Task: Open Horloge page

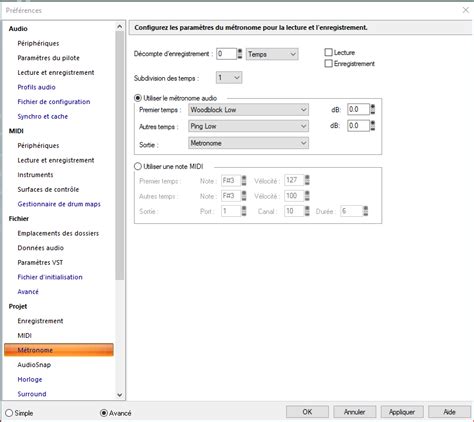Action: [x=30, y=379]
